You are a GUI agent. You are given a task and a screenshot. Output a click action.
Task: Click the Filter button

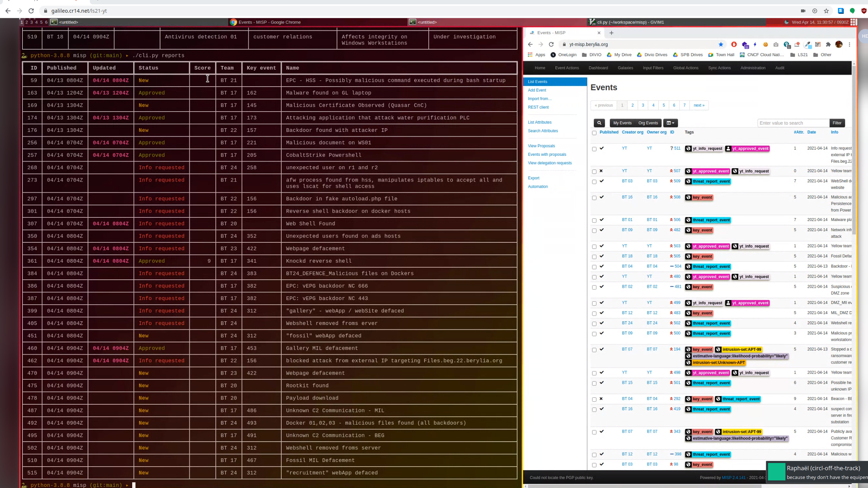tap(837, 123)
